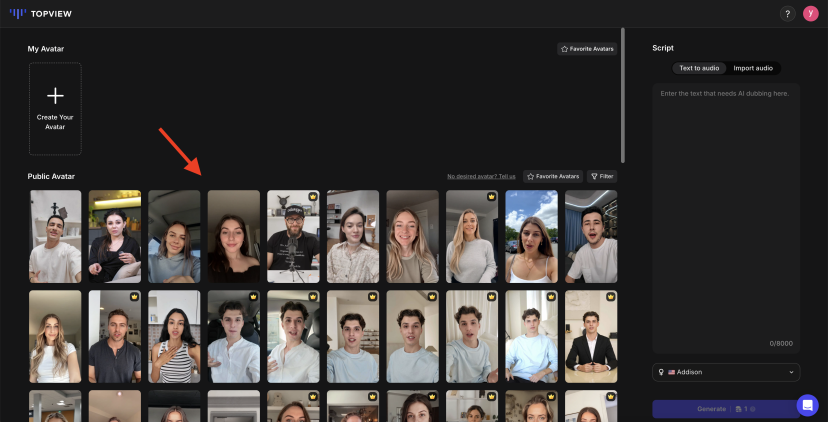Select long-haired woman in white tee, second row
828x422 pixels.
55,336
